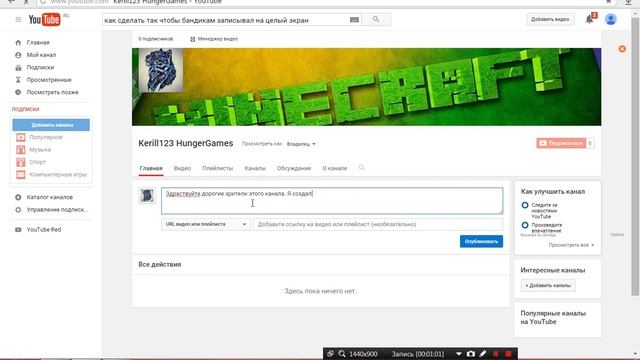Click the Опубликовать button
Image resolution: width=640 pixels, height=360 pixels.
481,241
